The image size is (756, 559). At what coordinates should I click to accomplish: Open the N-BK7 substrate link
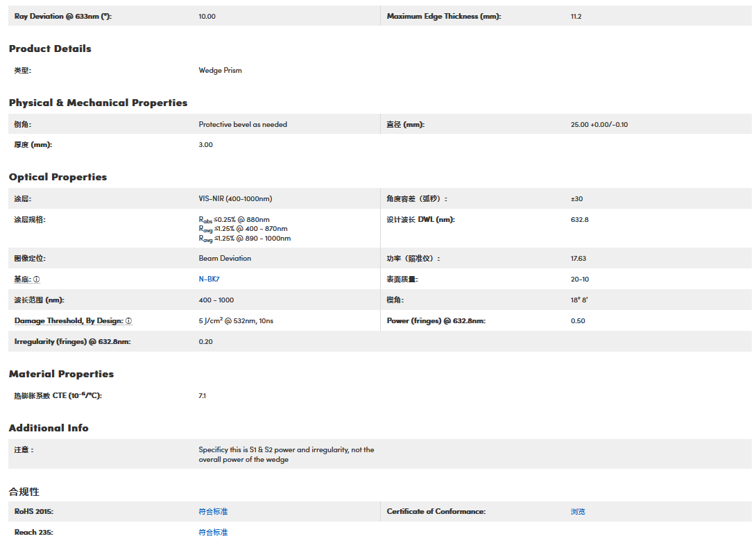click(x=209, y=279)
